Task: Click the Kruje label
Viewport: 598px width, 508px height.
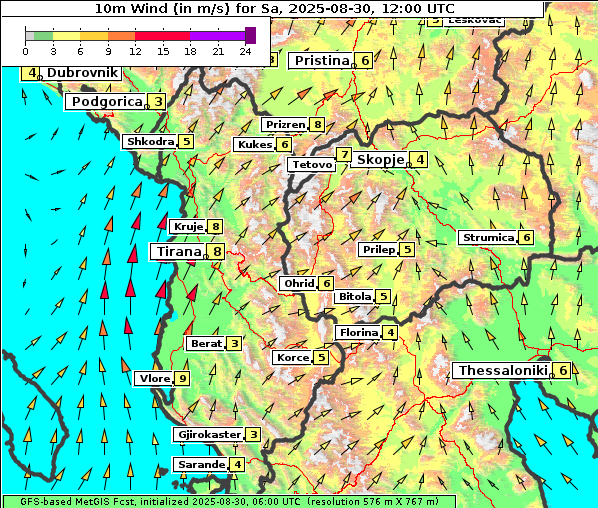Action: [188, 227]
